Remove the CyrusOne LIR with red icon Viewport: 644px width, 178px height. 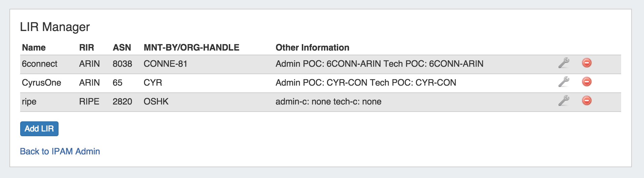click(586, 82)
